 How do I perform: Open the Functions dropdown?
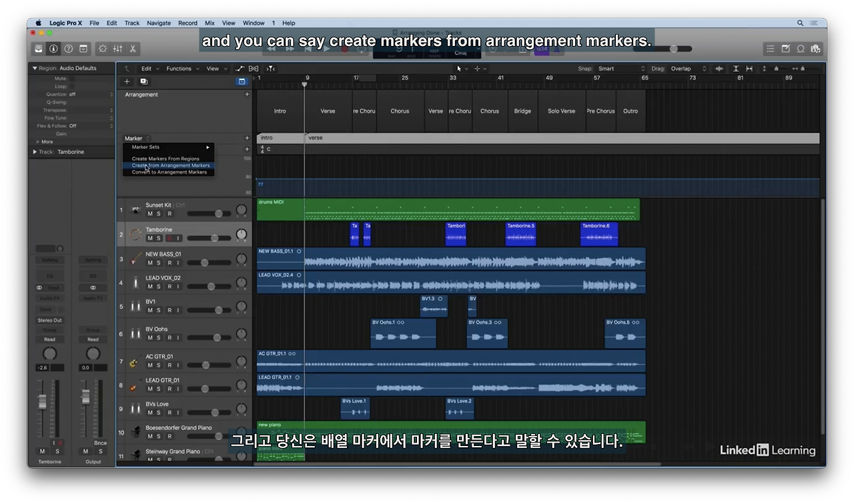(181, 69)
